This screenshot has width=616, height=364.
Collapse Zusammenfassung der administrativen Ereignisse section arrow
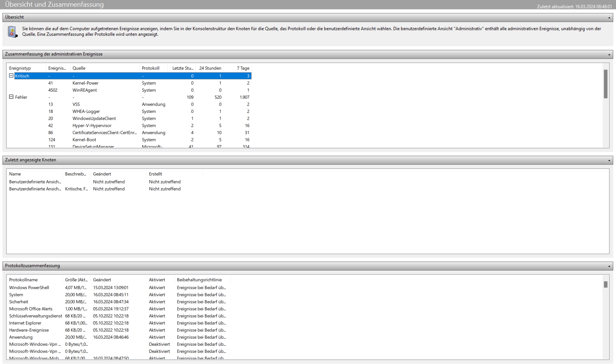coord(609,55)
